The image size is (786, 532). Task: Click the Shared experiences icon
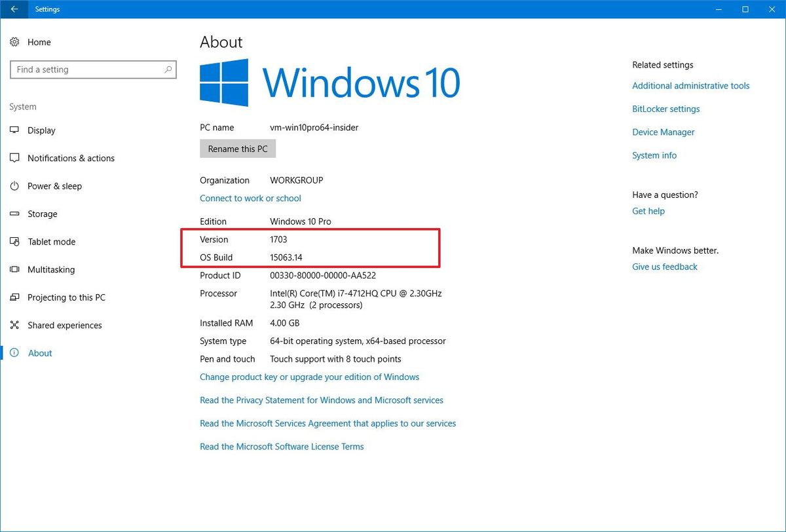14,325
